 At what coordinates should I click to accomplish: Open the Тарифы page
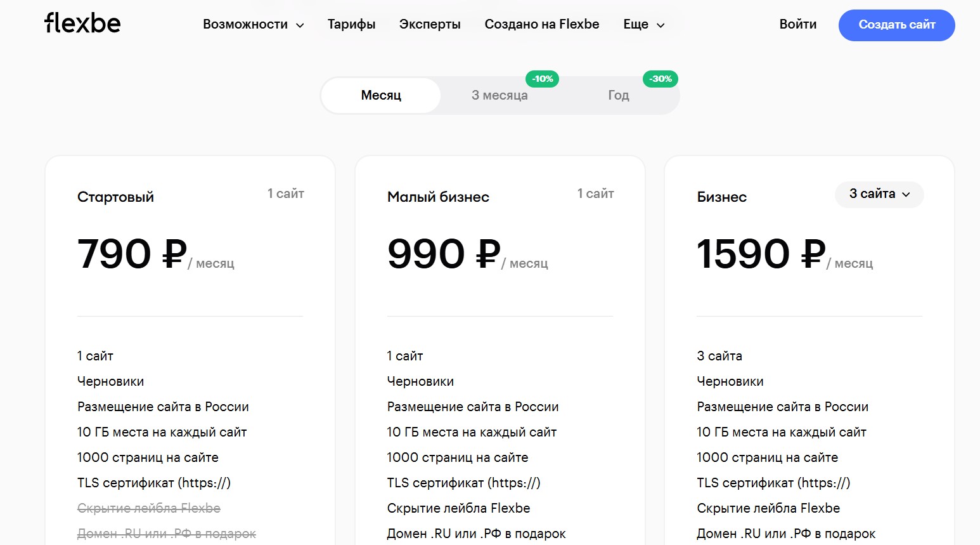tap(351, 25)
